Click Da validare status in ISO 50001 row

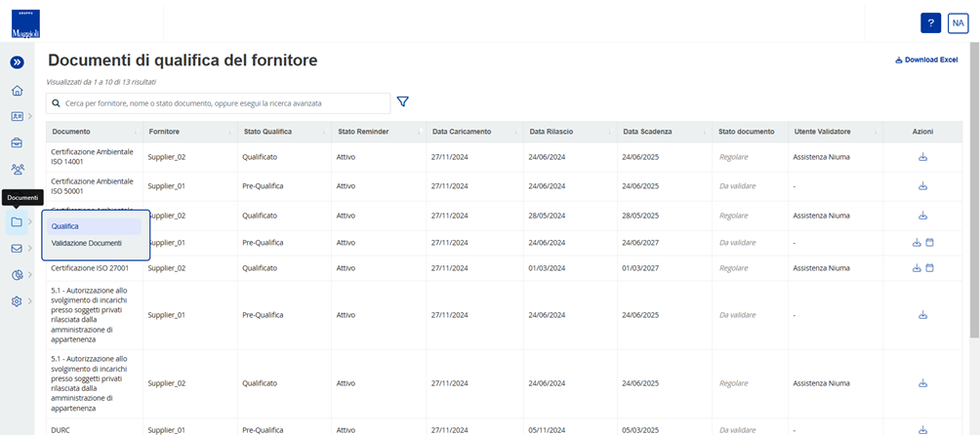[x=738, y=186]
